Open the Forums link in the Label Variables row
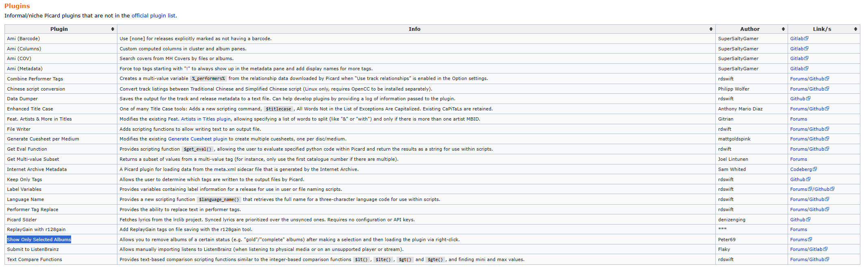 (801, 189)
